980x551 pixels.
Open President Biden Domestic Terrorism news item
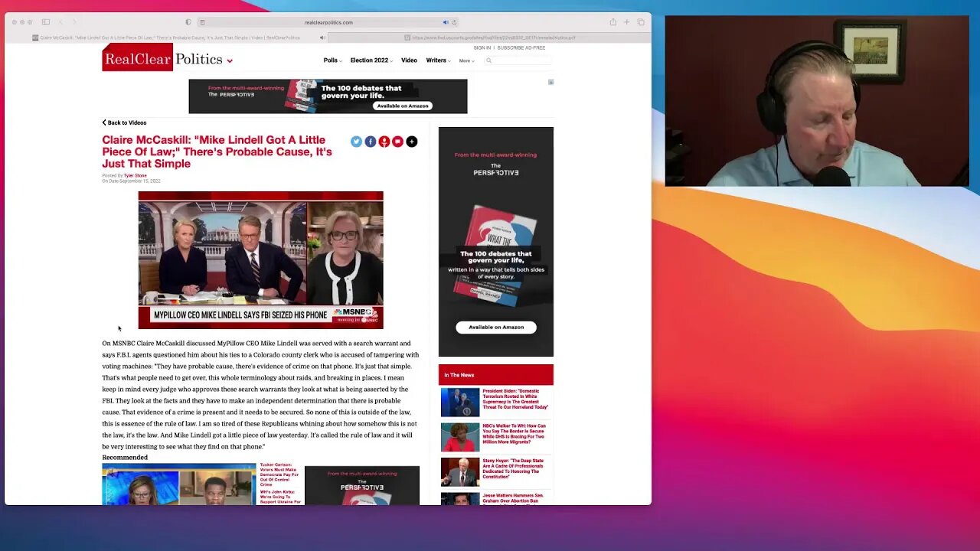click(515, 399)
